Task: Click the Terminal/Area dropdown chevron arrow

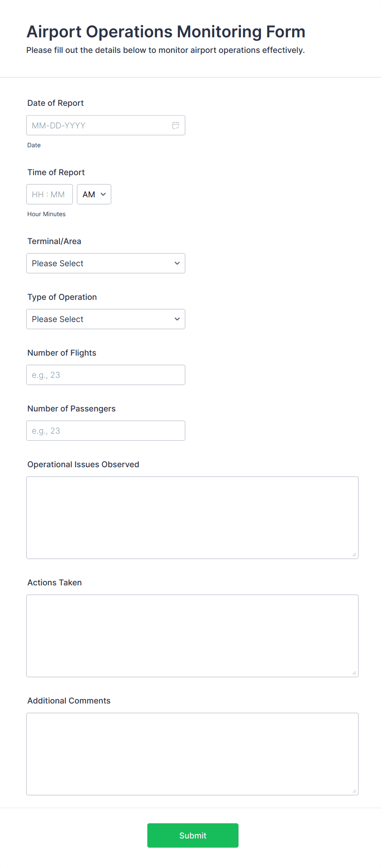Action: pos(177,263)
